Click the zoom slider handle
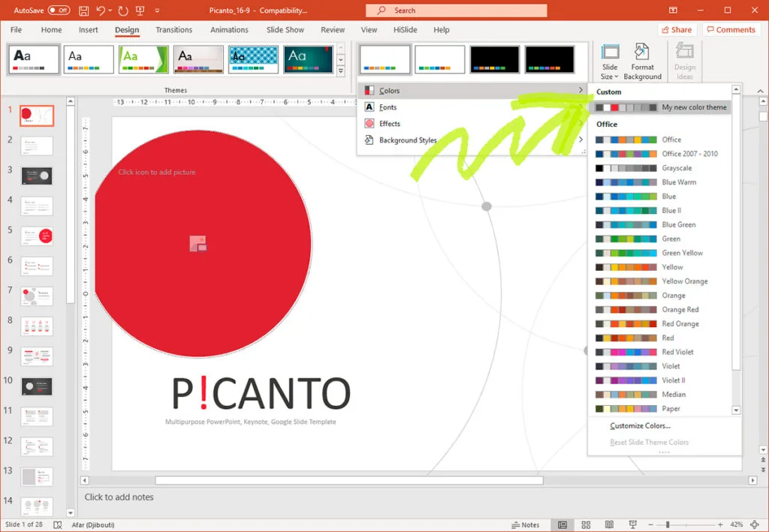The height and width of the screenshot is (532, 769). click(x=668, y=524)
